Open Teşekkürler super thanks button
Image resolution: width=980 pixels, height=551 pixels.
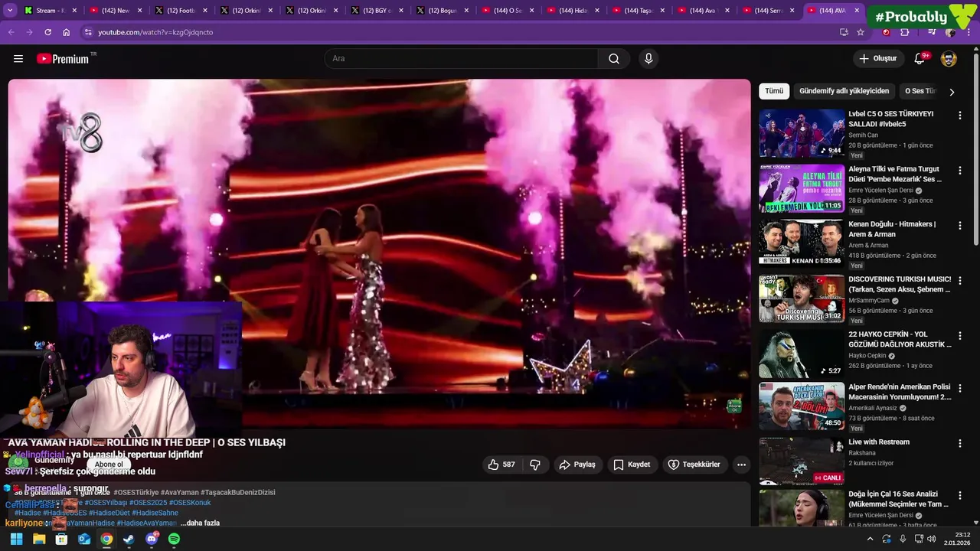(694, 465)
